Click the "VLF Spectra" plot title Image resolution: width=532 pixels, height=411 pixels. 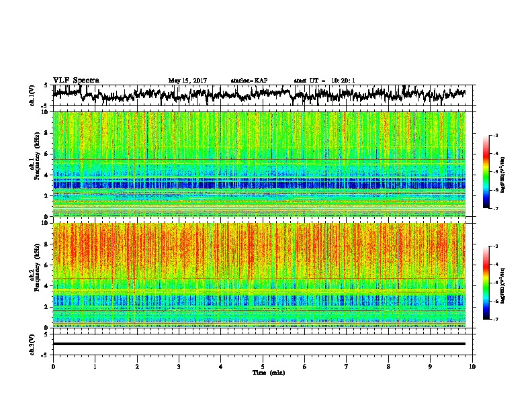(x=76, y=81)
